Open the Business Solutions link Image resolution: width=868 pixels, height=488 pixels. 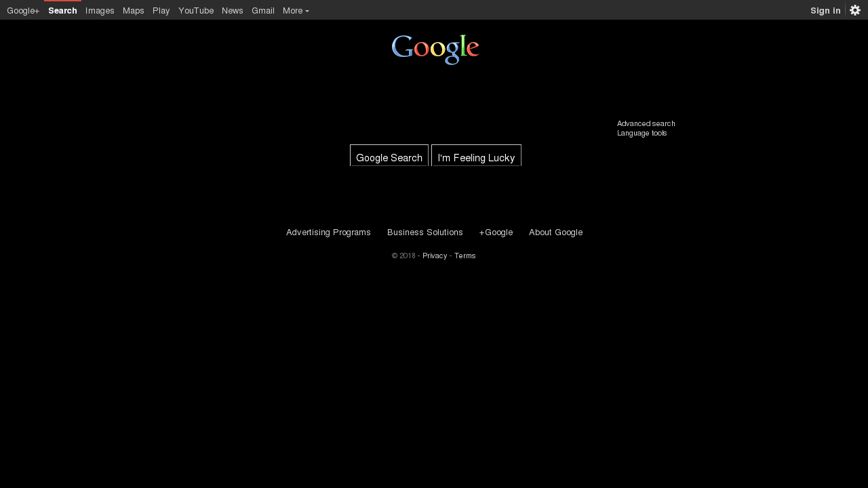click(425, 232)
